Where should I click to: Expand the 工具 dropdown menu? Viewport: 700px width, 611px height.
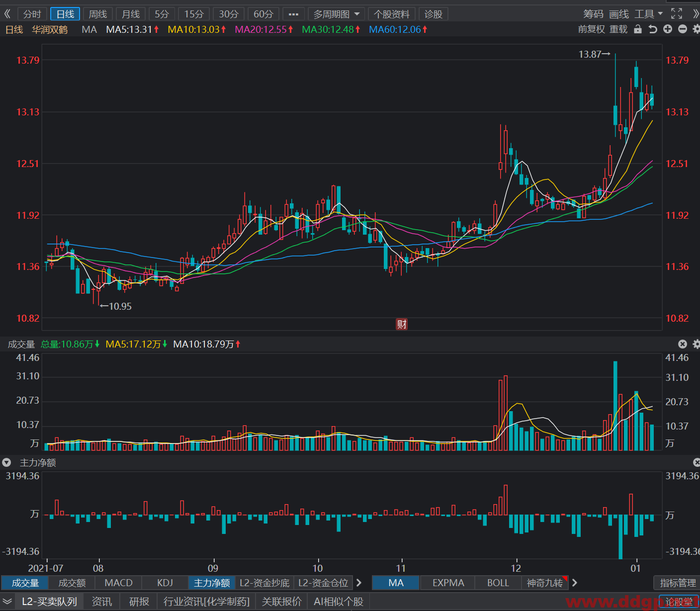coord(648,14)
